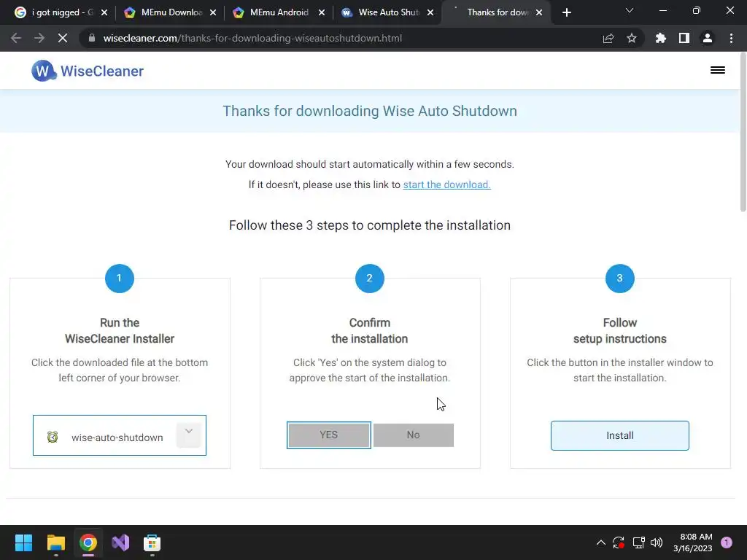Screen dimensions: 747x560
Task: Open the clock showing 8:08 AM
Action: tap(693, 542)
